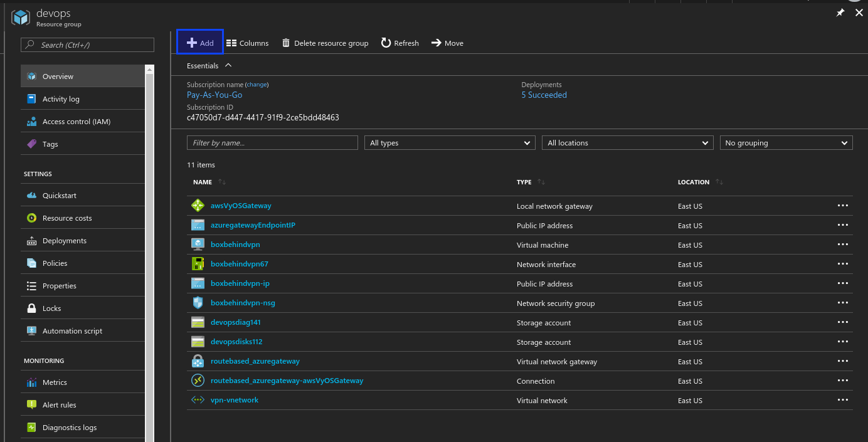
Task: Open the All locations dropdown
Action: pos(628,143)
